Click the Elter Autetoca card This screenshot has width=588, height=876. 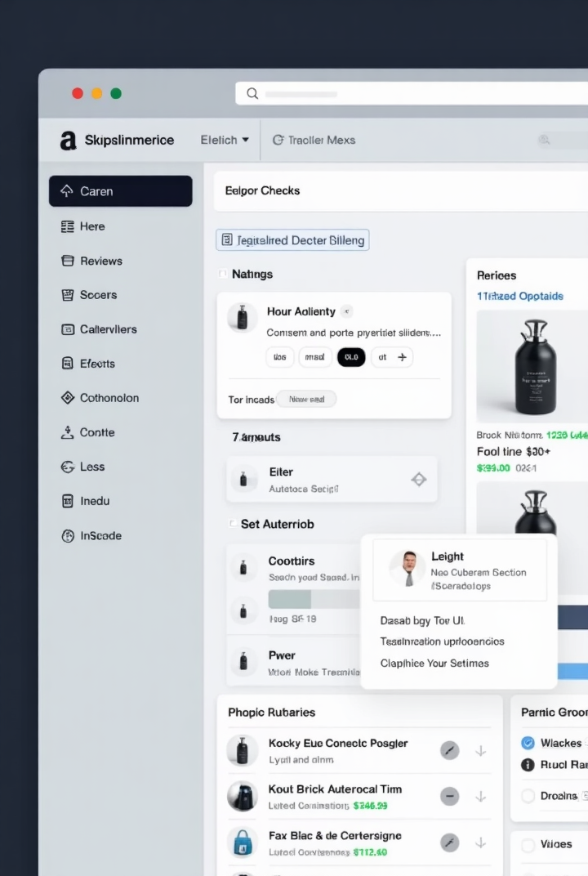pos(332,480)
